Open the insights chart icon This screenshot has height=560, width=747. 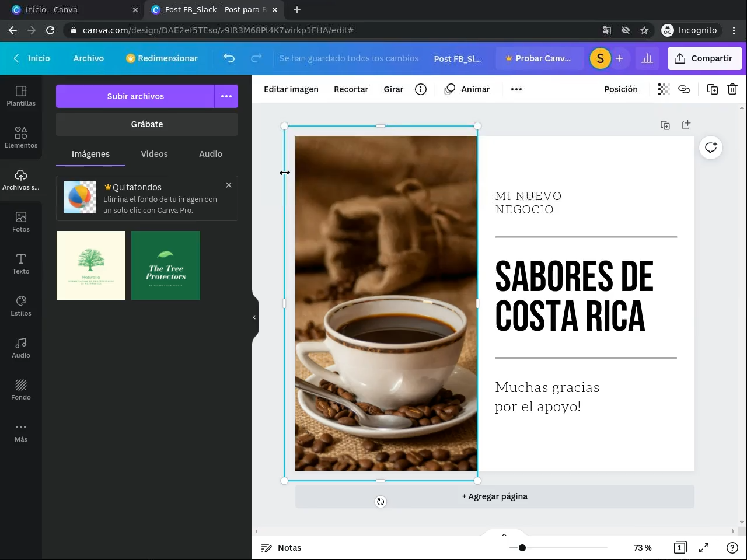[x=647, y=58]
